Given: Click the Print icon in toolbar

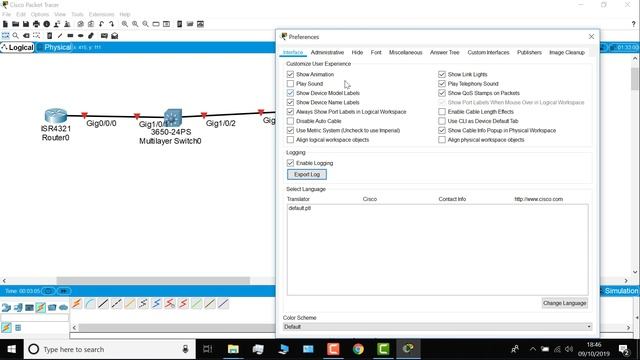Looking at the screenshot, I should tap(36, 24).
